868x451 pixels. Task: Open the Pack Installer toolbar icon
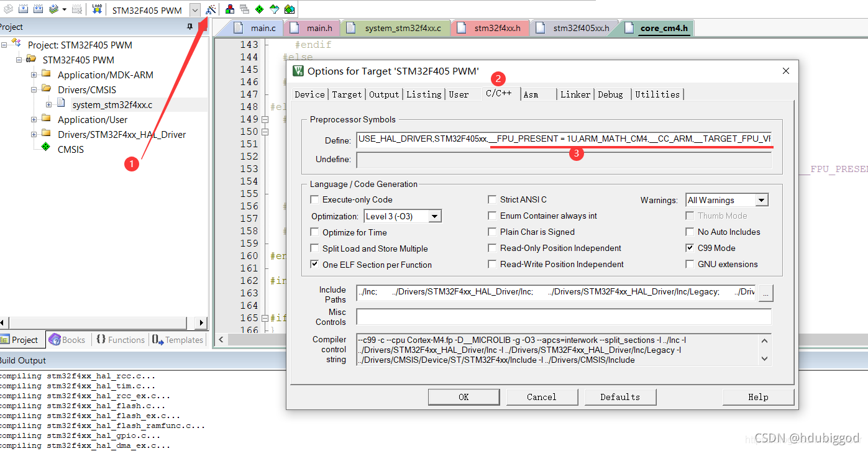[x=290, y=9]
